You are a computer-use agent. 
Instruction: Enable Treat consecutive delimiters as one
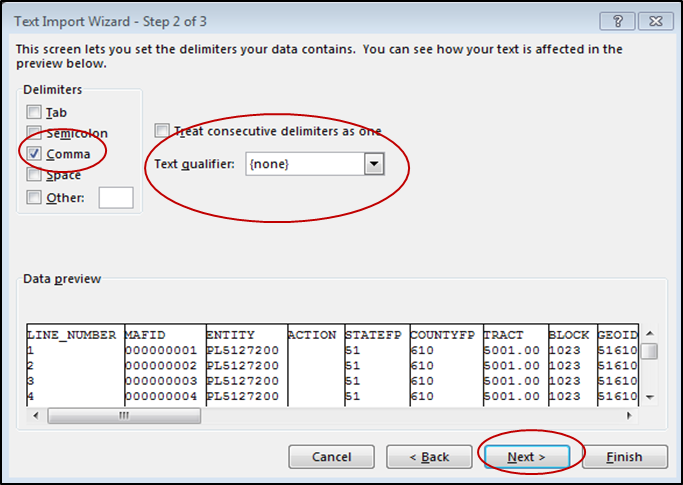pos(162,131)
